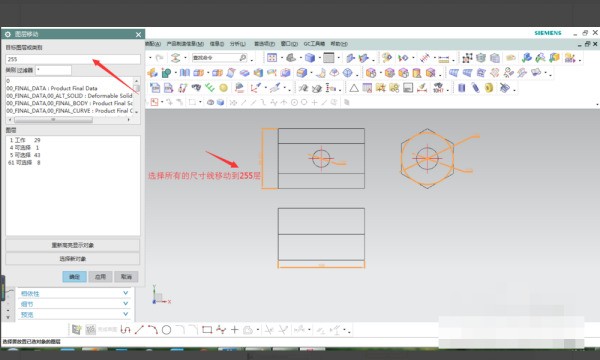
Task: Open dropdown beside selection rectangle tool
Action: (x=200, y=102)
